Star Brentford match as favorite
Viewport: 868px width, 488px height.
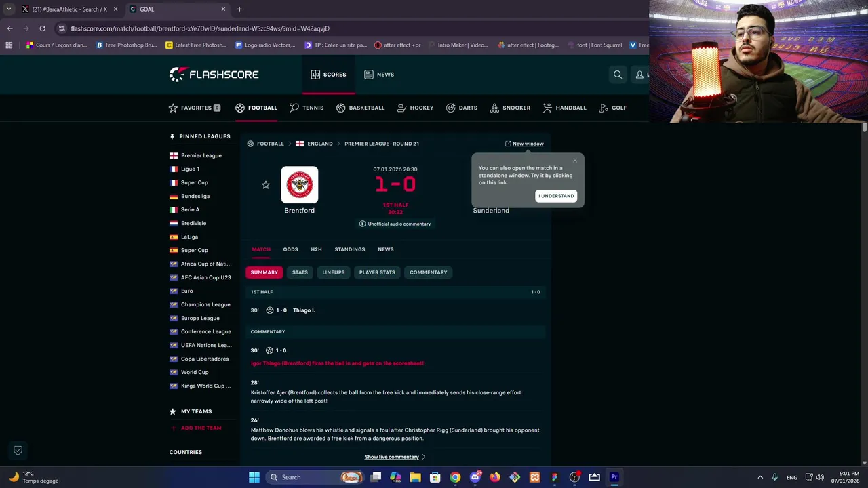[266, 185]
